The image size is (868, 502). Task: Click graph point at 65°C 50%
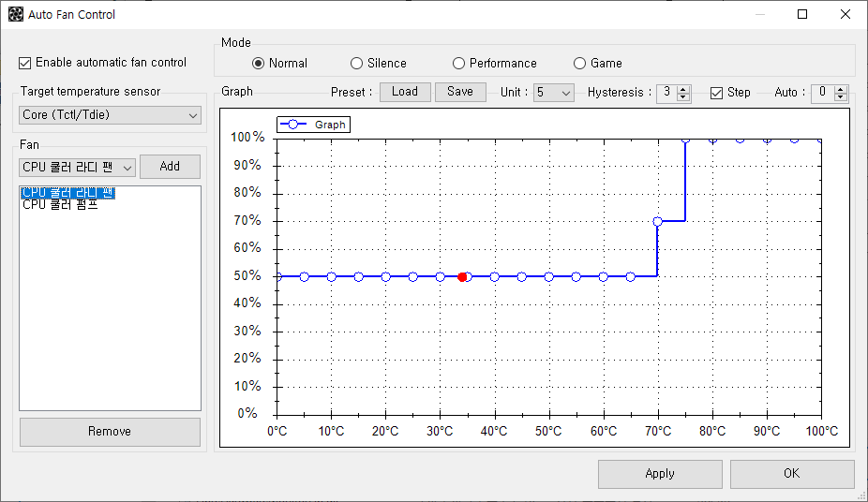point(631,276)
